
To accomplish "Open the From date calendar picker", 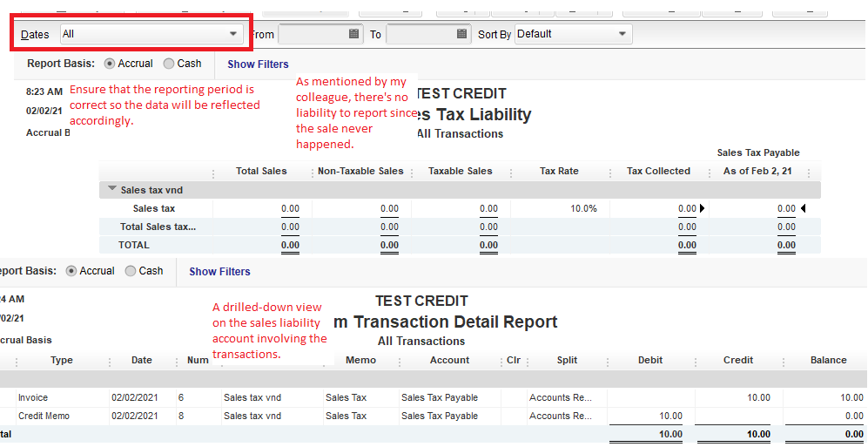I will [353, 34].
